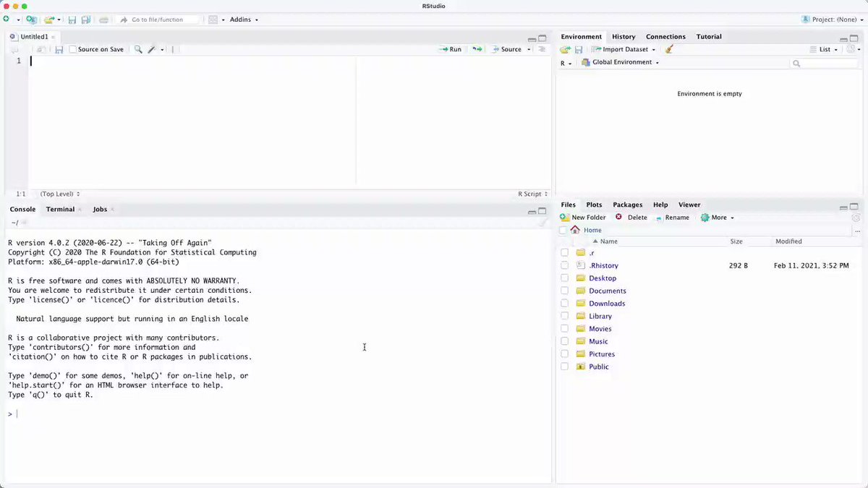Screen dimensions: 868x488
Task: Check the Movies folder checkbox
Action: [565, 329]
